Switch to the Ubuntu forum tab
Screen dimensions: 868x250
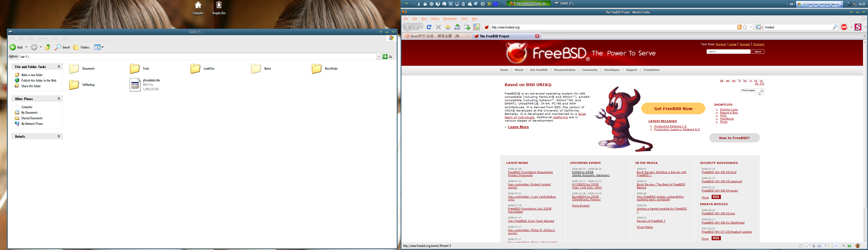pos(437,36)
